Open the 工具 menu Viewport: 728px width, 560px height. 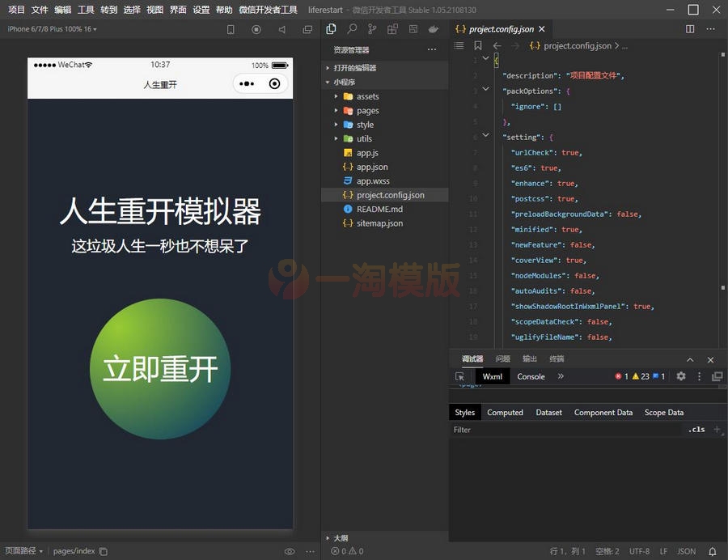tap(85, 11)
